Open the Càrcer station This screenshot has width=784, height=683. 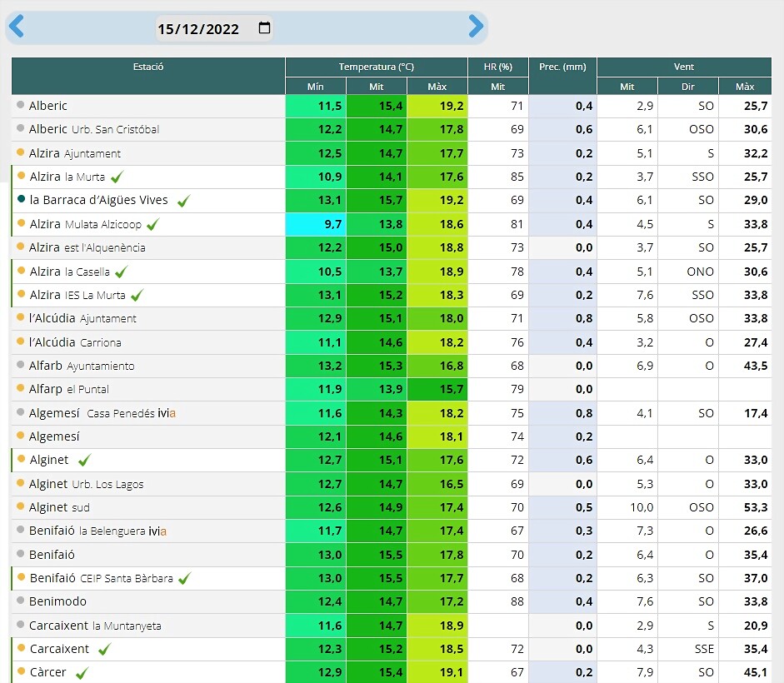(47, 672)
